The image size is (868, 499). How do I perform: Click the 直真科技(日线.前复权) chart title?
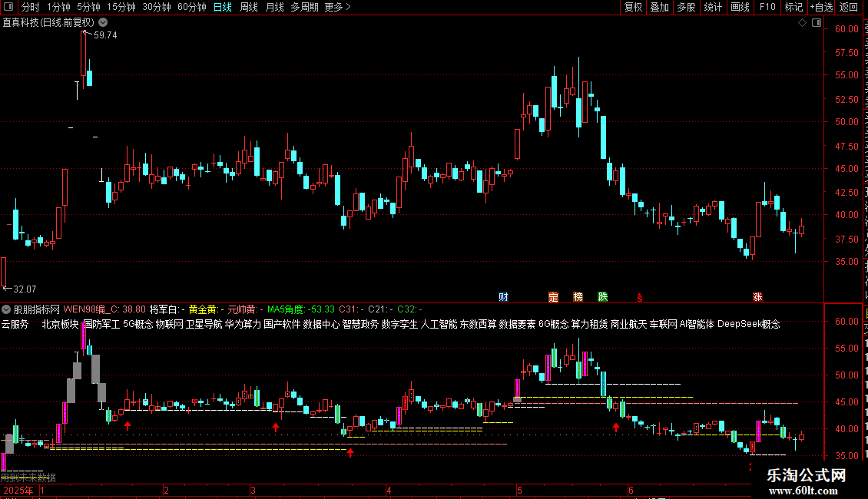pyautogui.click(x=48, y=23)
